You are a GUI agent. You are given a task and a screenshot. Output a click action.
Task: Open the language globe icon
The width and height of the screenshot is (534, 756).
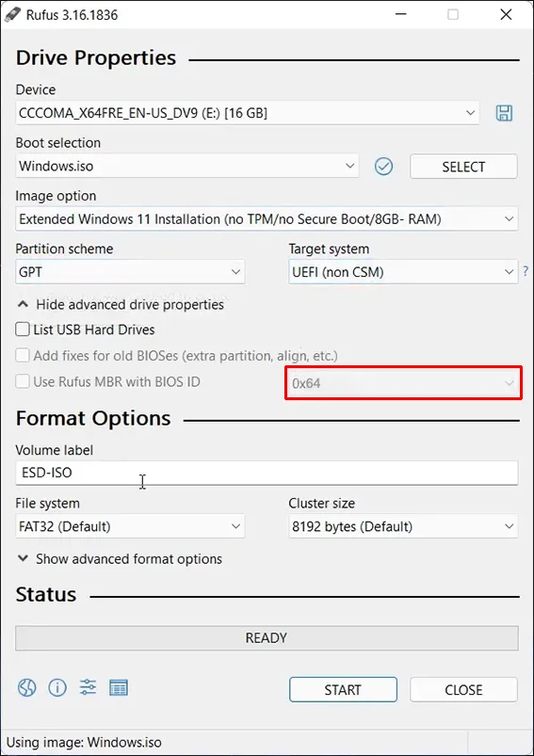(x=27, y=687)
